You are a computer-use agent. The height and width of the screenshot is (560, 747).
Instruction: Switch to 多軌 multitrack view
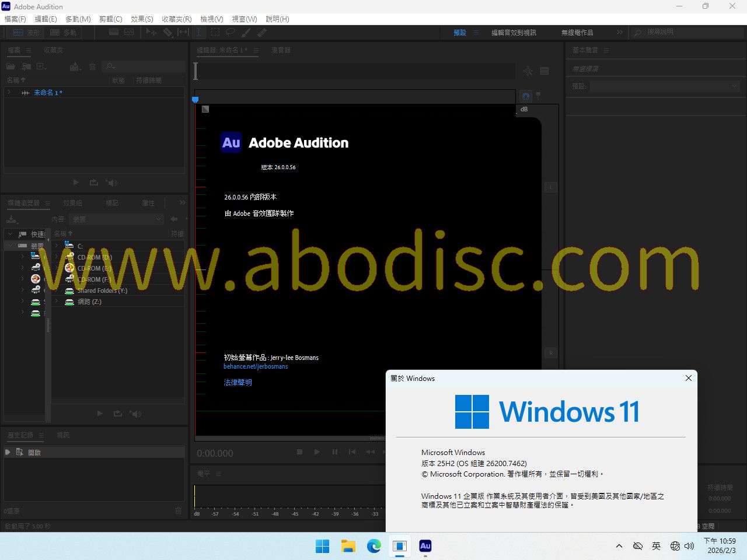(63, 33)
